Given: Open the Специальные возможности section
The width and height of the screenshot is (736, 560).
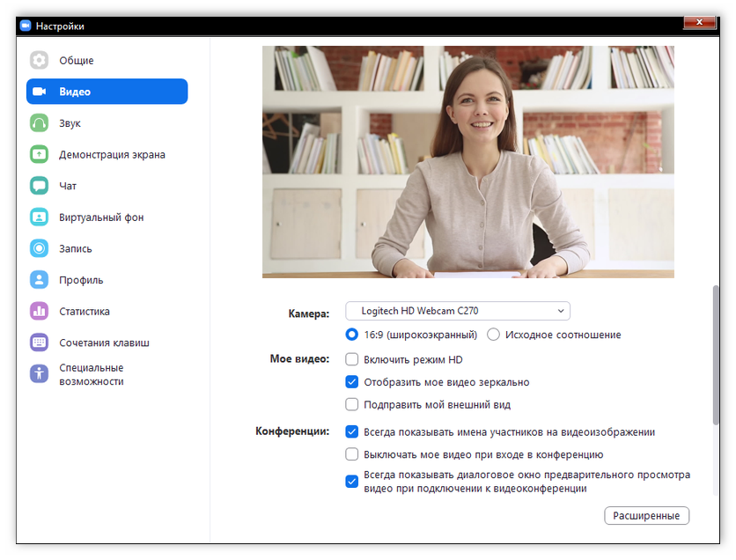Looking at the screenshot, I should click(x=91, y=374).
